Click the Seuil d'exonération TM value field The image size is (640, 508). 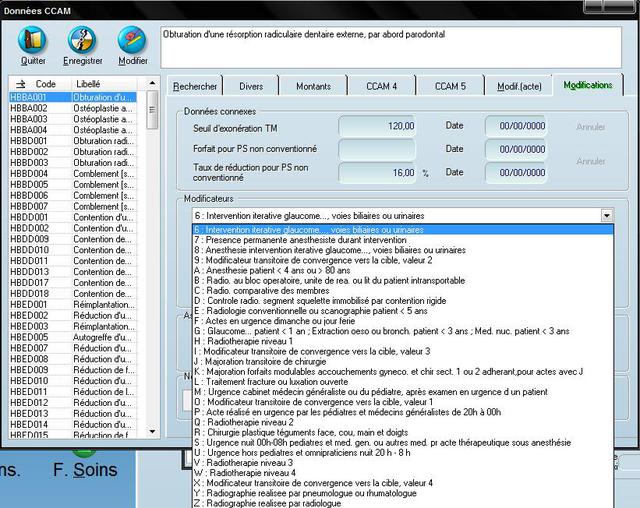coord(378,127)
